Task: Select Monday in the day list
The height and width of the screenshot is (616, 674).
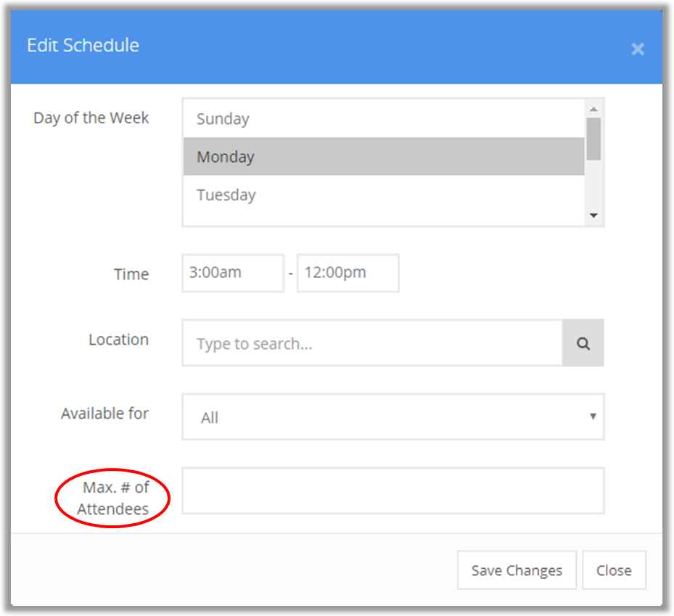Action: pos(383,157)
